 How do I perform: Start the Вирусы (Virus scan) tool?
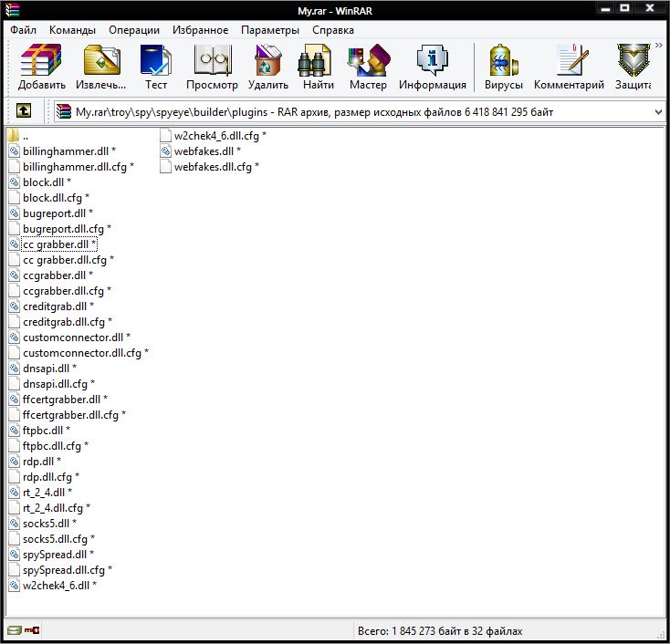(503, 67)
